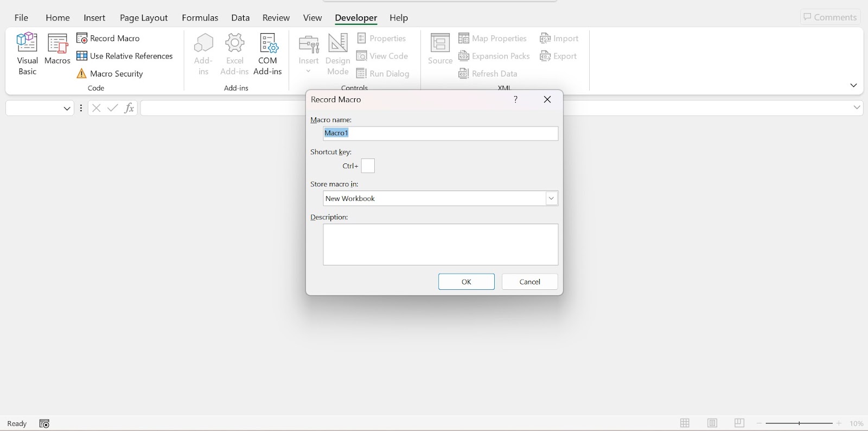This screenshot has height=431, width=868.
Task: Click the zoom out minus button
Action: tap(759, 423)
